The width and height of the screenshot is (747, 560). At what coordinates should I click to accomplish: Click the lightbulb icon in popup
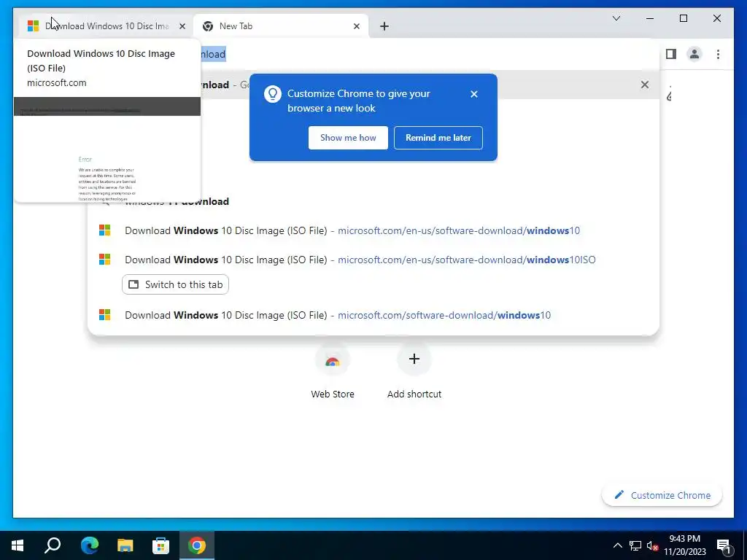click(x=273, y=94)
